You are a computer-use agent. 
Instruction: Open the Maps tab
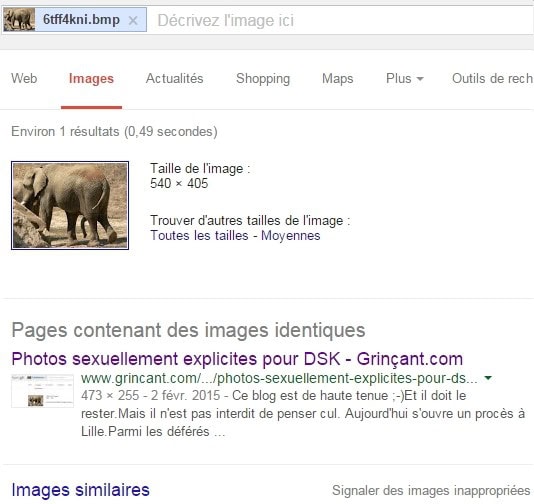[337, 79]
